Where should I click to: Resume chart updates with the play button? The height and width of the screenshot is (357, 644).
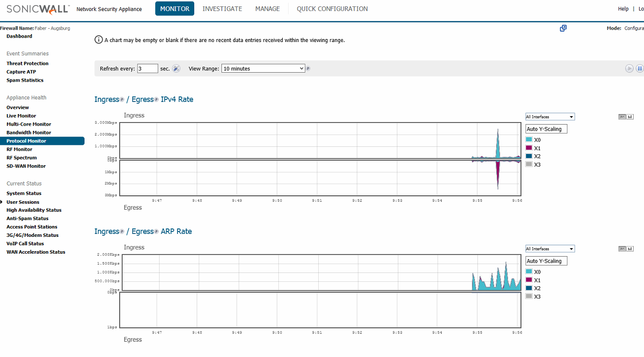(x=629, y=69)
